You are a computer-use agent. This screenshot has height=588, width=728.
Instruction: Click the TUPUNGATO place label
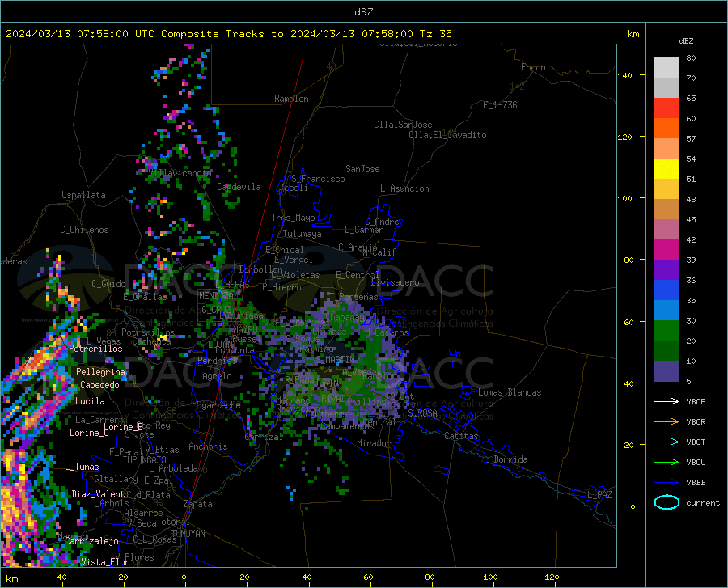145,460
